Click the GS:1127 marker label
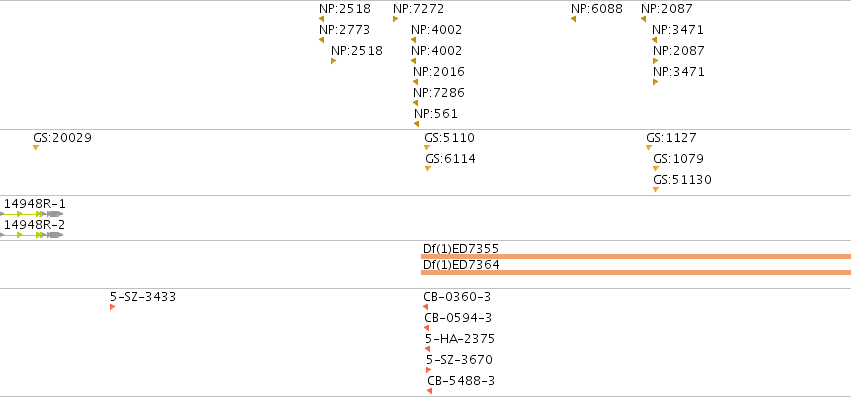The height and width of the screenshot is (397, 851). coord(671,138)
